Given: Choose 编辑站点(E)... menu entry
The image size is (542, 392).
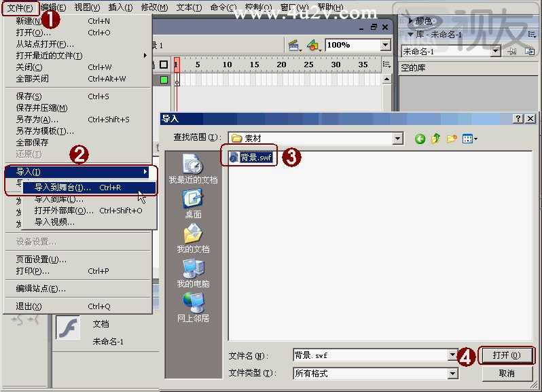Looking at the screenshot, I should tap(78, 288).
